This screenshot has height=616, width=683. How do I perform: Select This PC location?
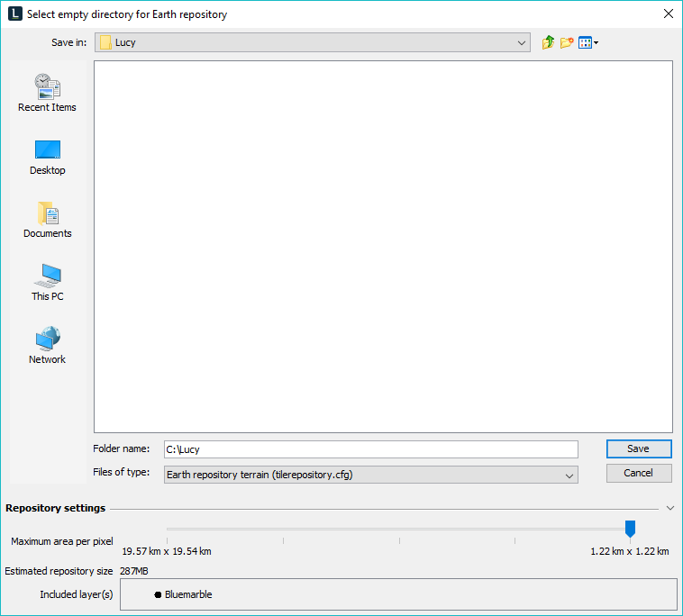[x=47, y=282]
